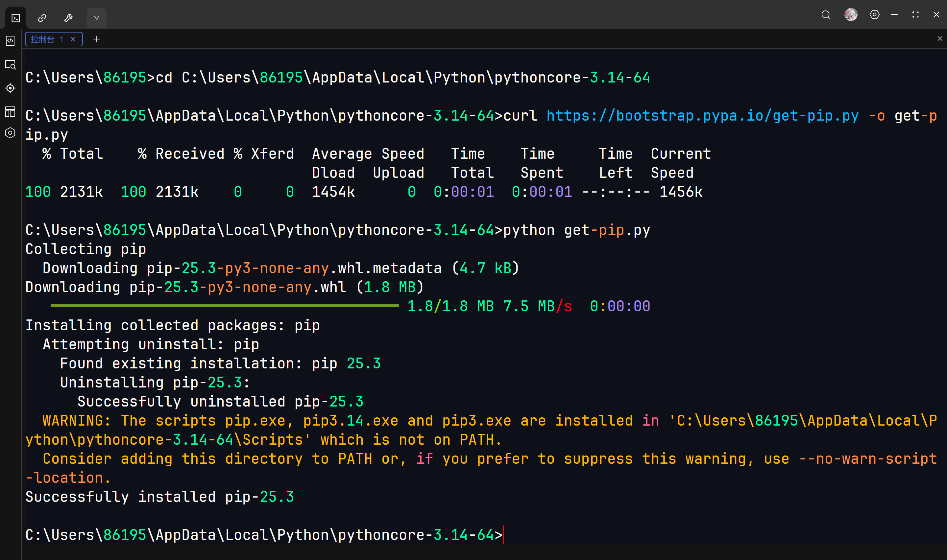Select the 控制台 1 tab

point(54,39)
